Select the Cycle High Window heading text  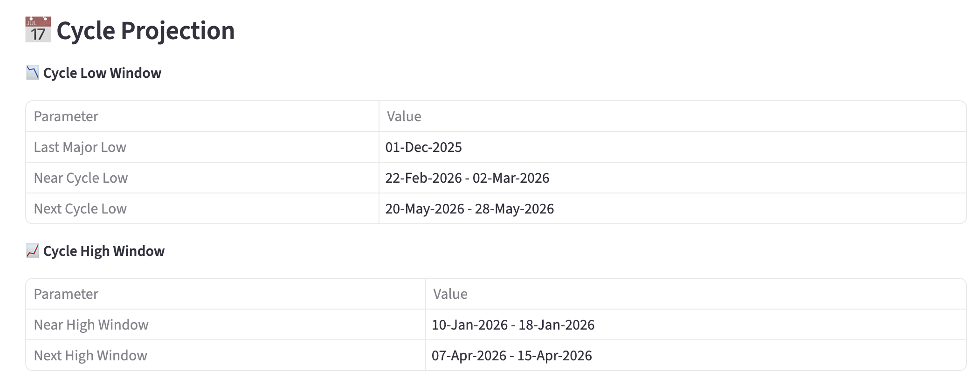pos(104,251)
